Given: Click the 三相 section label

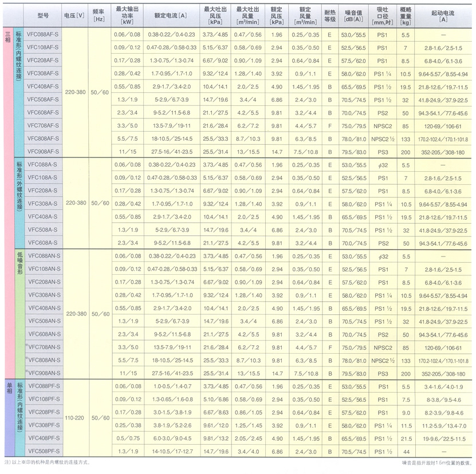Looking at the screenshot, I should point(8,37).
